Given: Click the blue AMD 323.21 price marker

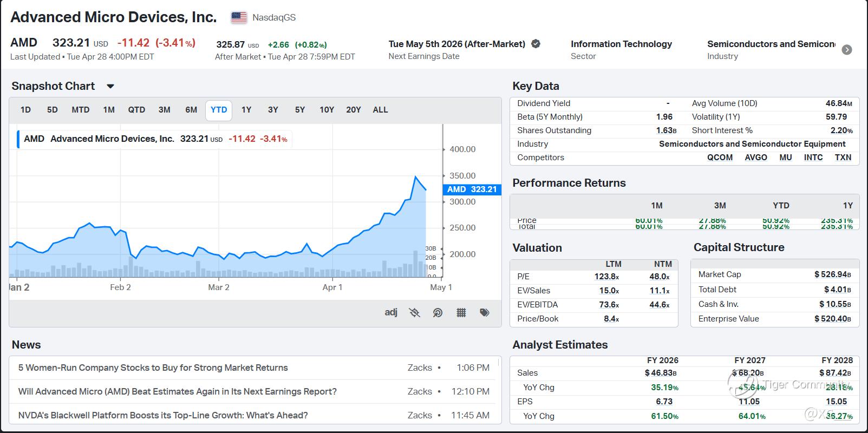Looking at the screenshot, I should click(x=472, y=189).
